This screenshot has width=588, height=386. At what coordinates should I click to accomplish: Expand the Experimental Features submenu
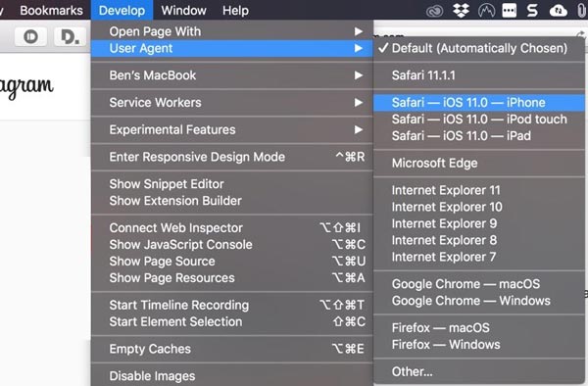[232, 129]
